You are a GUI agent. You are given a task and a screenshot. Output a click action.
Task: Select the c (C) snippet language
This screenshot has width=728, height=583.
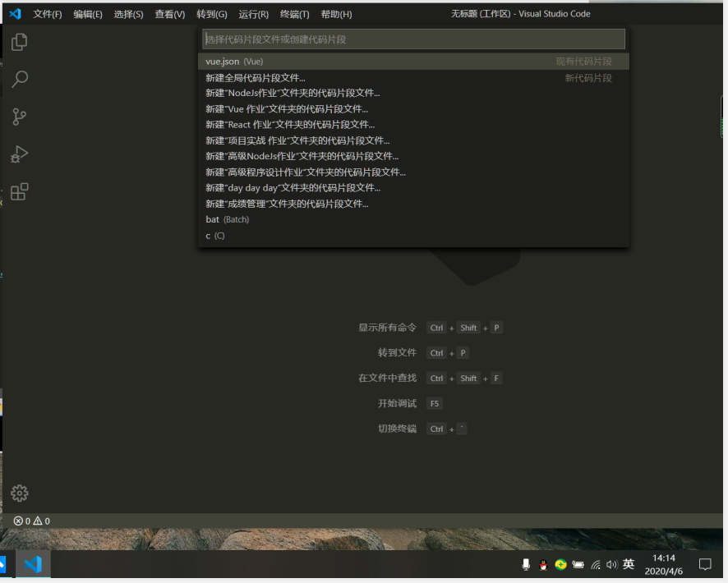[413, 236]
